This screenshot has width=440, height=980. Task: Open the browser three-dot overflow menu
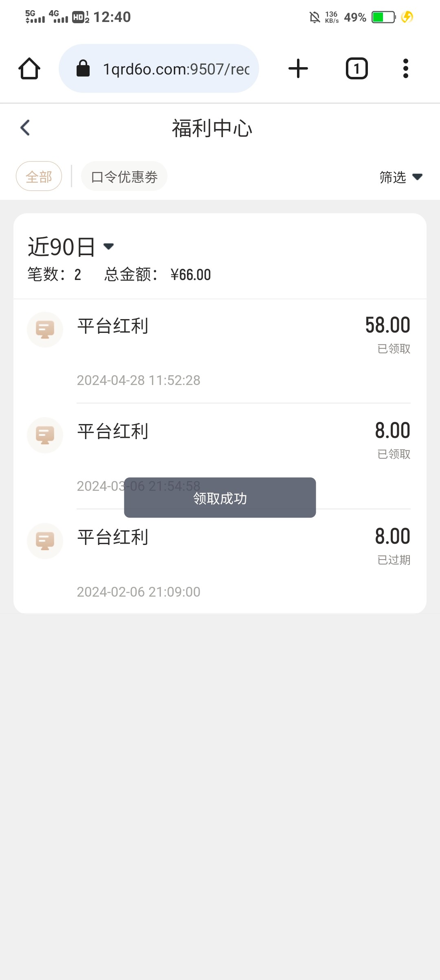[x=405, y=68]
